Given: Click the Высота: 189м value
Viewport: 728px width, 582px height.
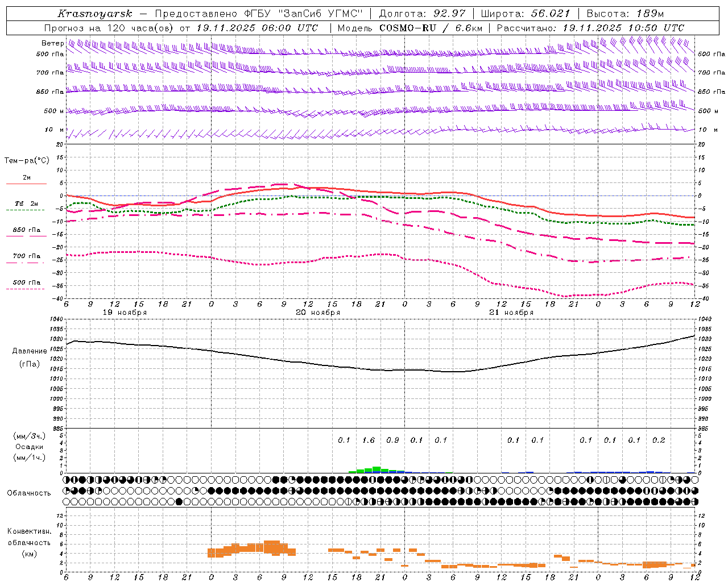Looking at the screenshot, I should [x=625, y=14].
